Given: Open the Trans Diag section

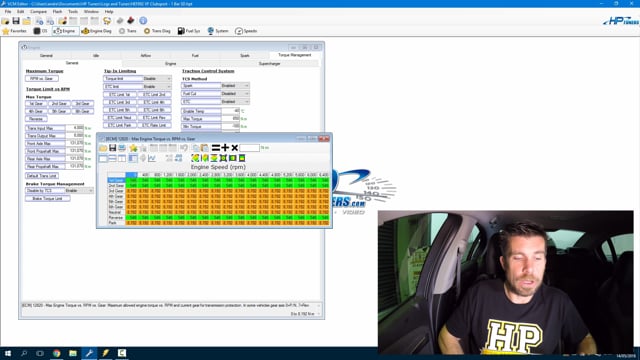Looking at the screenshot, I should coord(157,31).
